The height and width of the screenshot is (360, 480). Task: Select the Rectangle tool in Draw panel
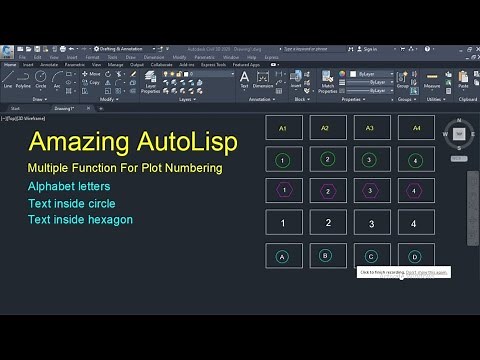click(x=69, y=74)
